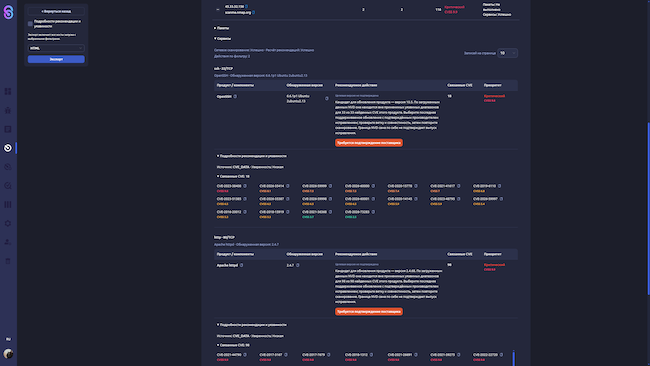
Task: Collapse the host row with minus icon
Action: 218,10
